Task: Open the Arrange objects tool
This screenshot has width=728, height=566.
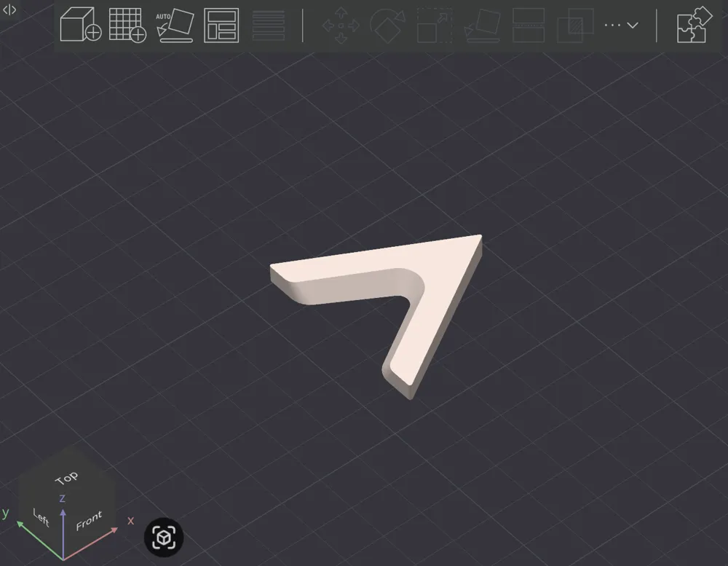Action: pos(221,25)
